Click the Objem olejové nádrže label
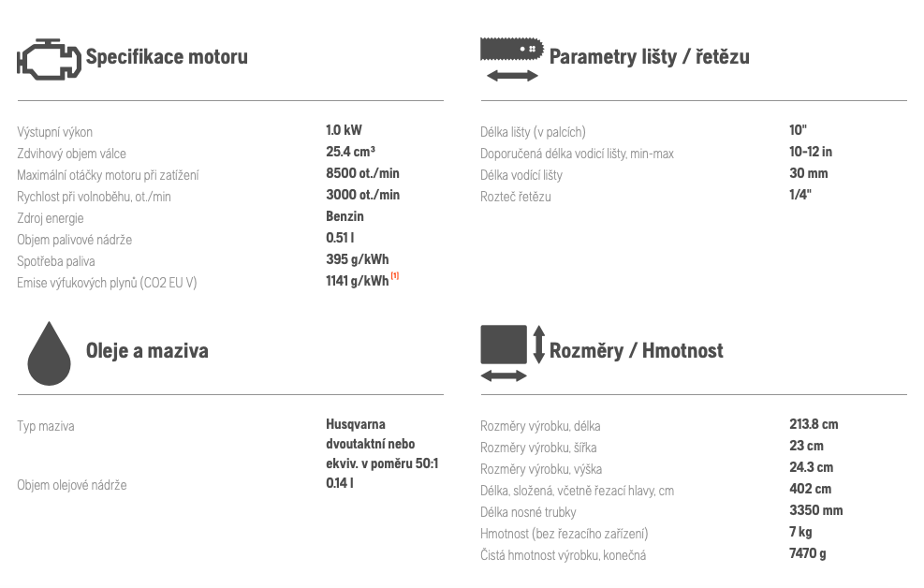The height and width of the screenshot is (588, 924). click(x=72, y=486)
